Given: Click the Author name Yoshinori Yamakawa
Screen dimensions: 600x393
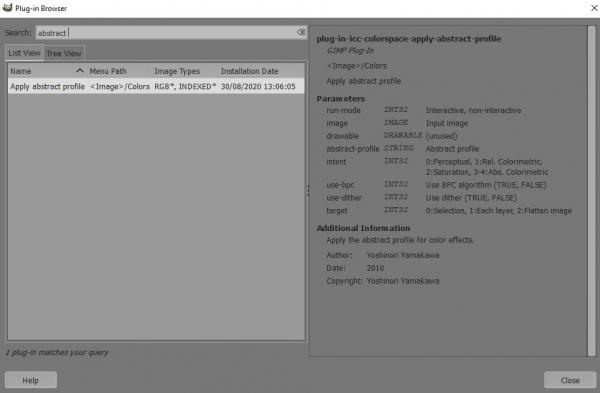Looking at the screenshot, I should point(403,255).
